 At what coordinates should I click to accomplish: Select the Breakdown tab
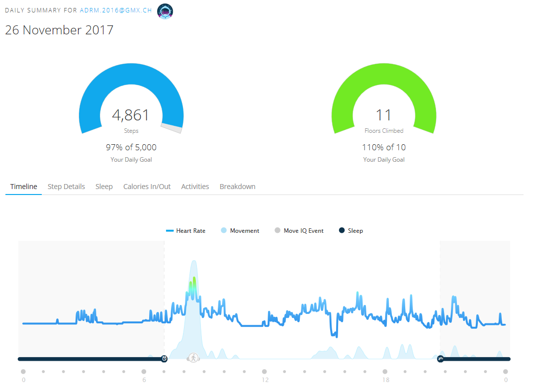click(237, 187)
